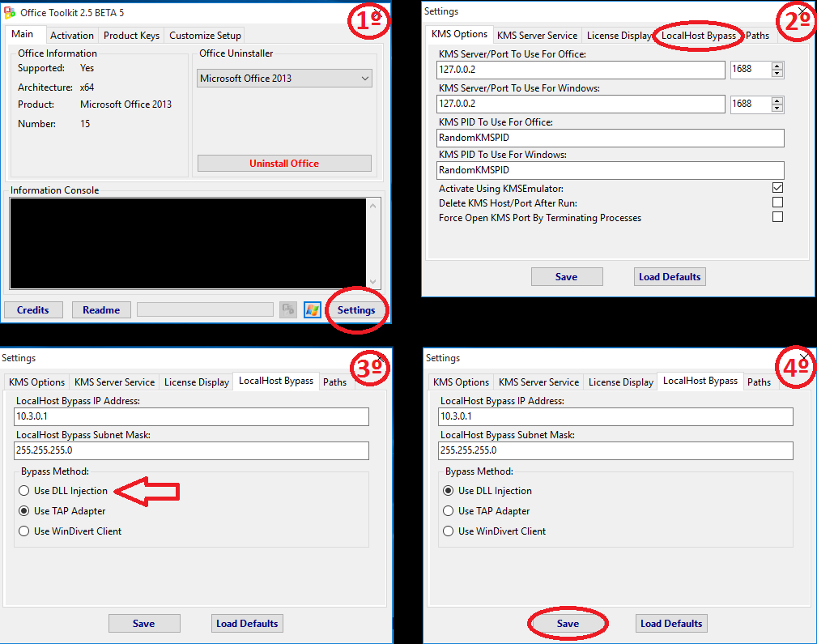Click the KMS PID To Use For Windows field
The image size is (817, 644).
coord(611,170)
